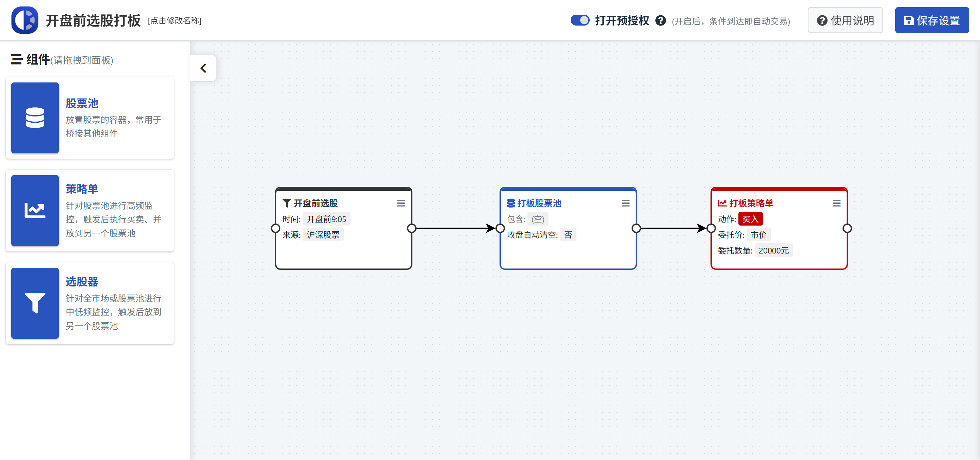This screenshot has width=980, height=460.
Task: Click 开盘前9:05 time value
Action: point(326,219)
